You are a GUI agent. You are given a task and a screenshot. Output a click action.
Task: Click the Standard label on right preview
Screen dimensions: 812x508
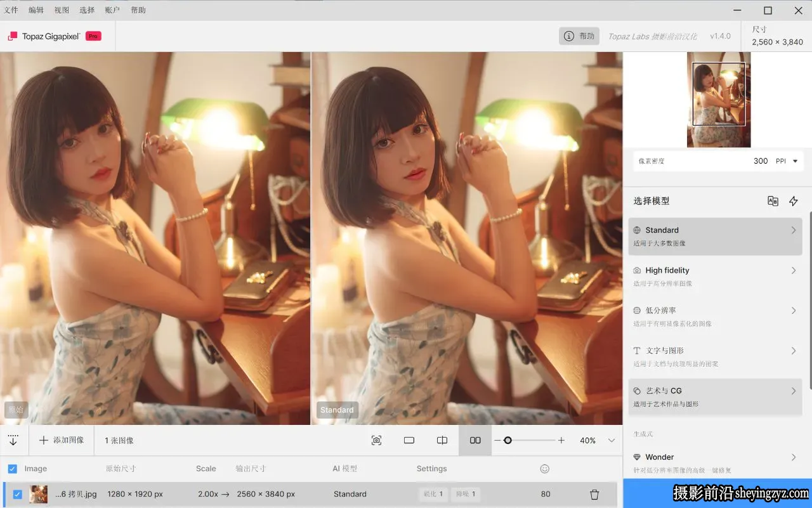[337, 410]
